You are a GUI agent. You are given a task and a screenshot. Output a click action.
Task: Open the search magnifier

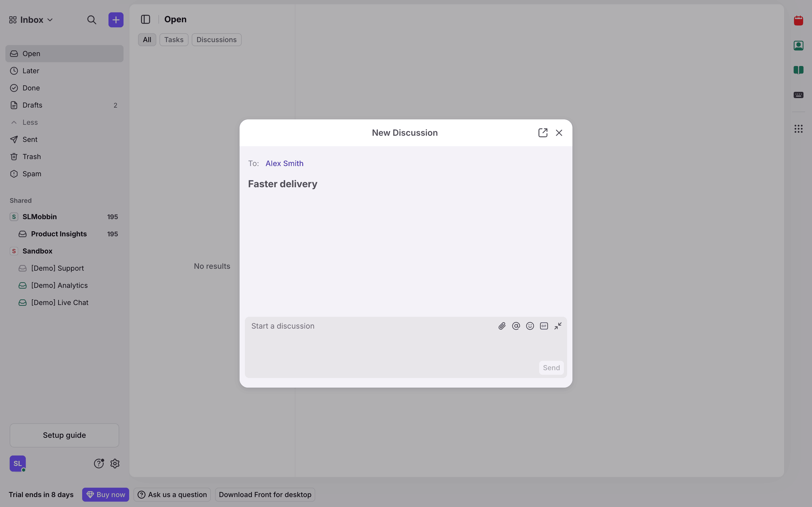(x=92, y=20)
